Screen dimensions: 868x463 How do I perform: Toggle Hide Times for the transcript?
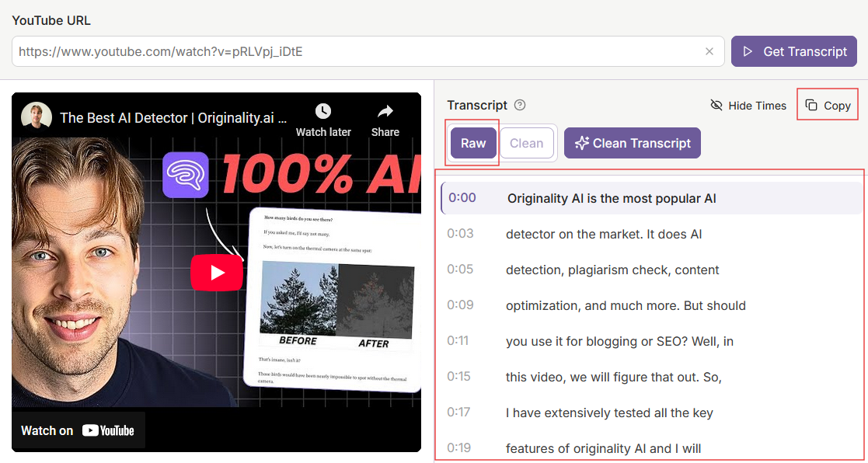point(748,105)
